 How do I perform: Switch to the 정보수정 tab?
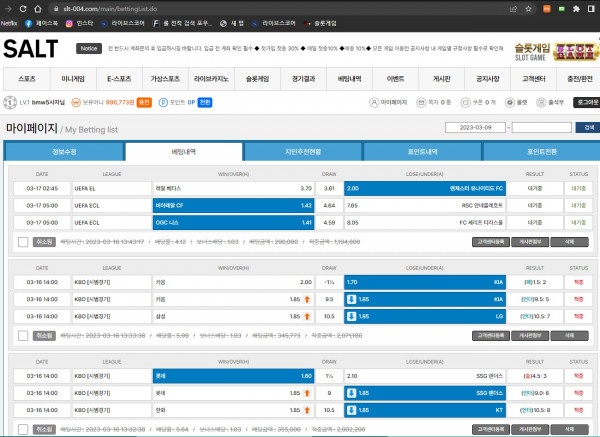tap(63, 151)
